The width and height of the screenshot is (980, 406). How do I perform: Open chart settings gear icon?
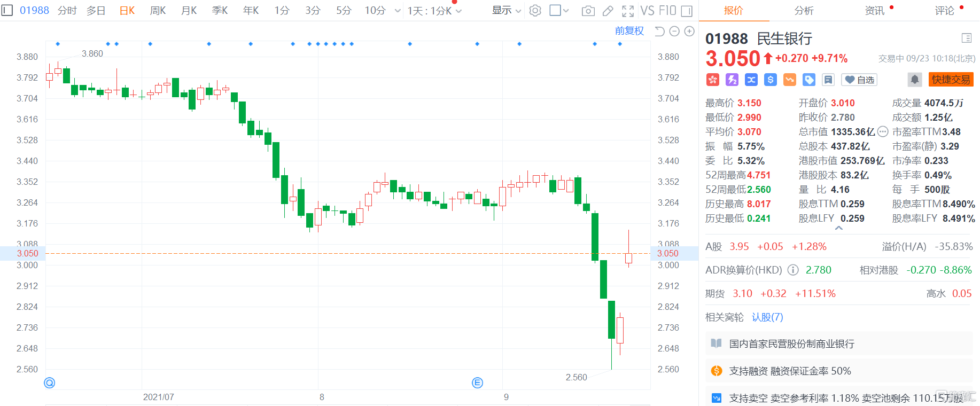(x=535, y=11)
